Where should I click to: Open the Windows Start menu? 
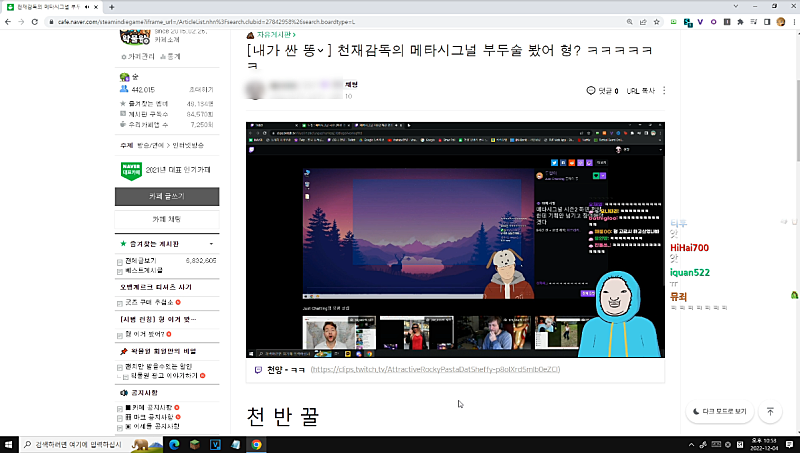coord(9,444)
